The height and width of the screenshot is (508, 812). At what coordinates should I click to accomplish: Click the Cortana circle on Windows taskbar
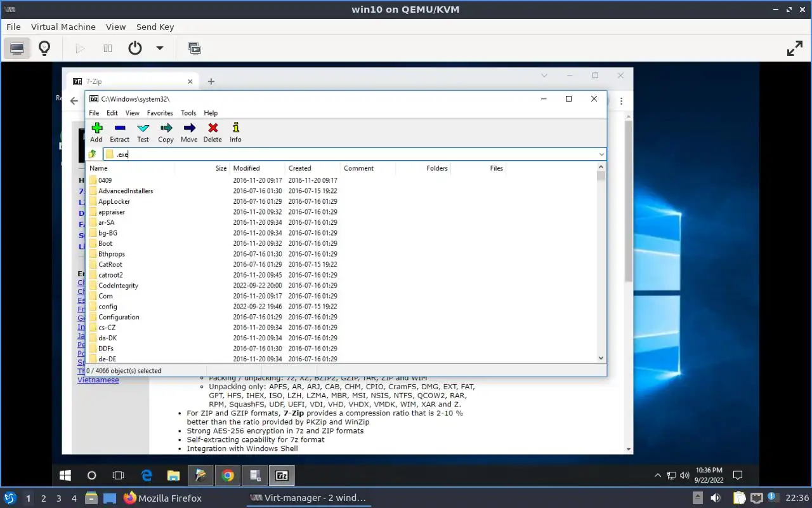point(91,475)
